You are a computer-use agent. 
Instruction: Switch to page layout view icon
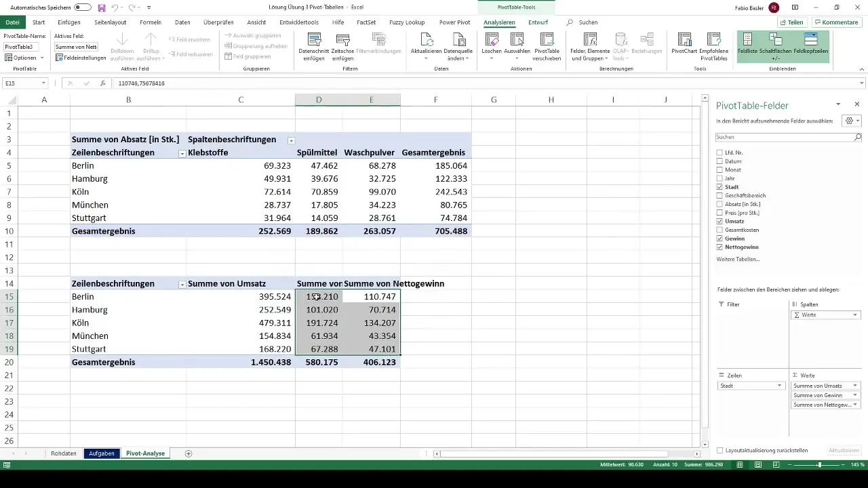pos(758,465)
